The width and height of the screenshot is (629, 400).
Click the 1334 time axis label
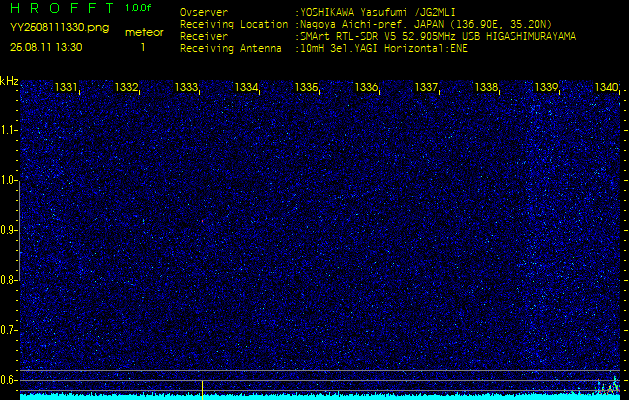pyautogui.click(x=246, y=87)
